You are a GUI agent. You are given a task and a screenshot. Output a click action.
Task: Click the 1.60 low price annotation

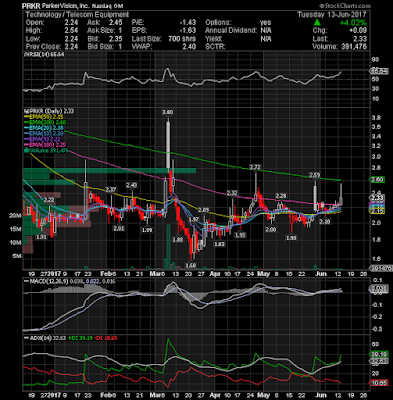(191, 265)
